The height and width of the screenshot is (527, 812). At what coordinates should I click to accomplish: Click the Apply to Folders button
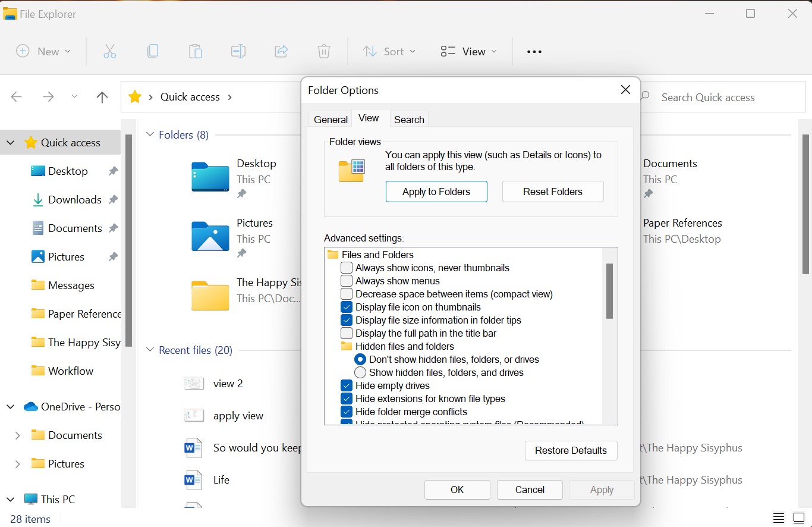coord(436,191)
